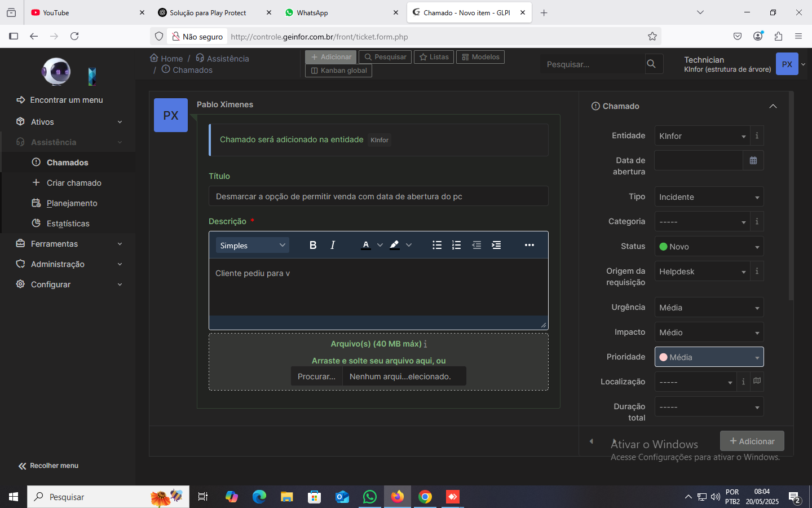The image size is (812, 508).
Task: Show Entidade info icon
Action: 757,135
